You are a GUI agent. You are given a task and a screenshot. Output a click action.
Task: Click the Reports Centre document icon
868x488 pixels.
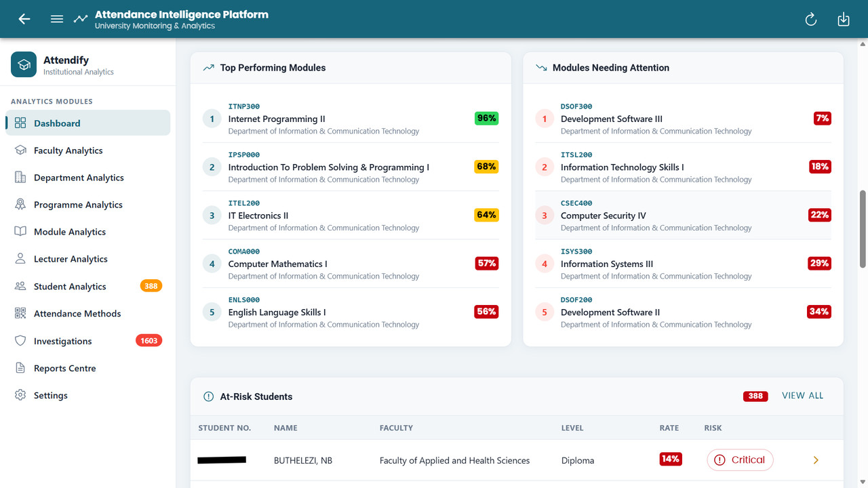click(20, 368)
